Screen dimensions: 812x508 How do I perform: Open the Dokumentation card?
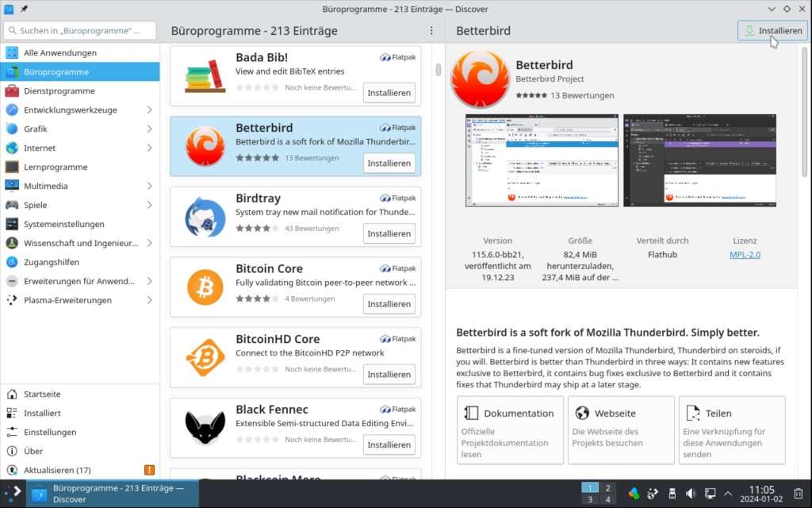[510, 430]
